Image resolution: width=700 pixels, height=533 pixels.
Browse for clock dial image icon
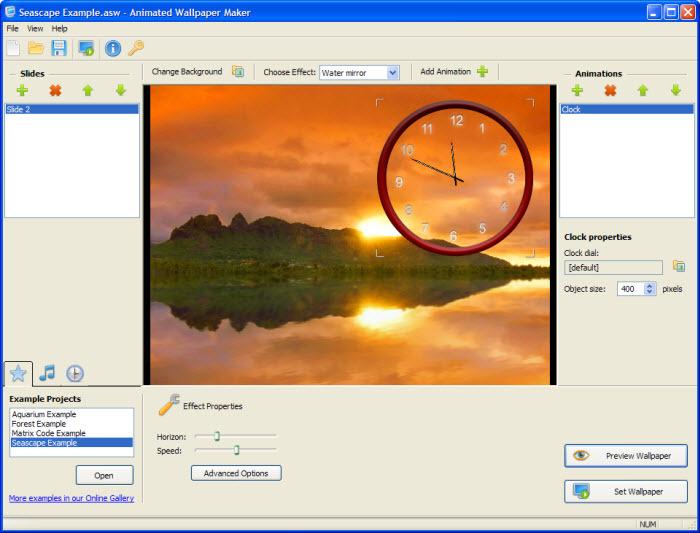pyautogui.click(x=679, y=266)
